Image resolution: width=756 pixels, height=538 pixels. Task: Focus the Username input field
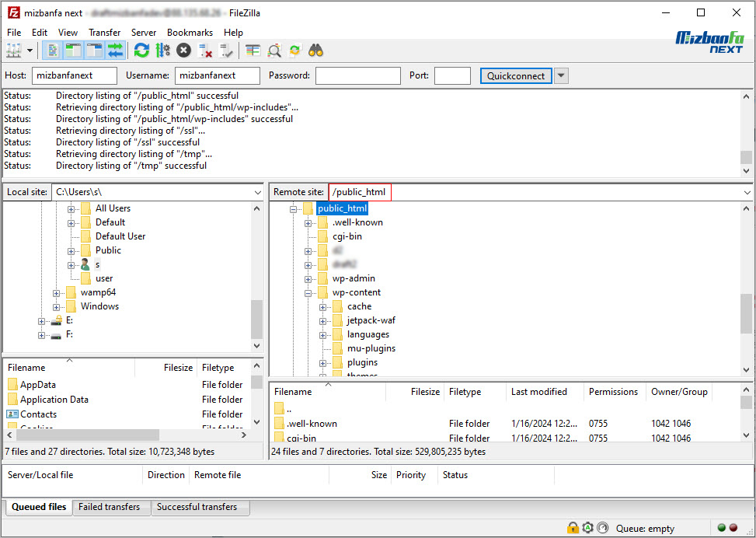coord(218,75)
